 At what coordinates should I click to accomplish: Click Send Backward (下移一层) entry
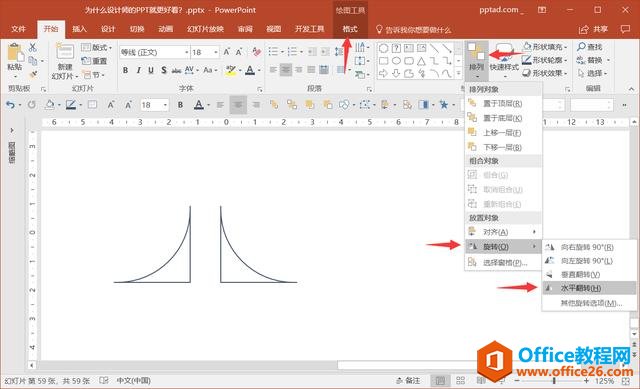pos(503,147)
